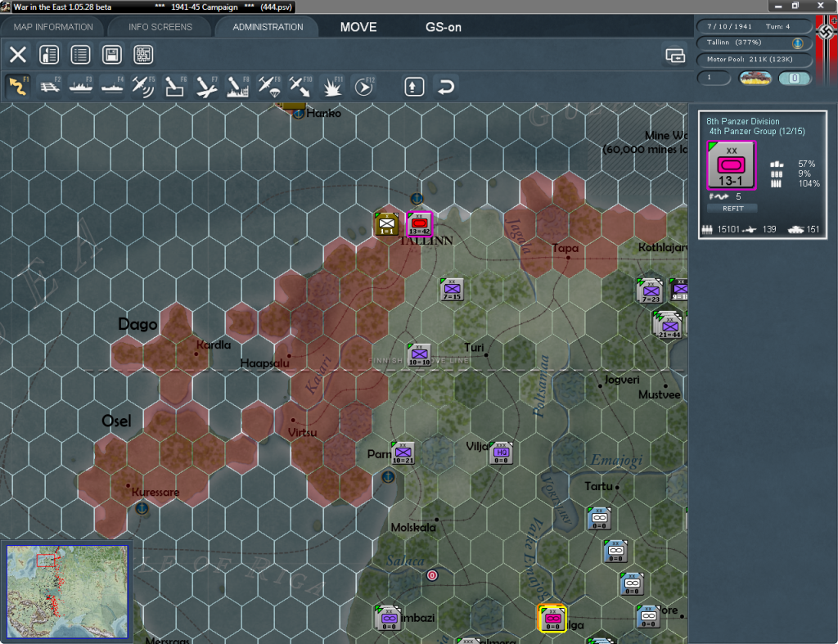Click the Tartu town label on the map
838x644 pixels.
tap(598, 486)
